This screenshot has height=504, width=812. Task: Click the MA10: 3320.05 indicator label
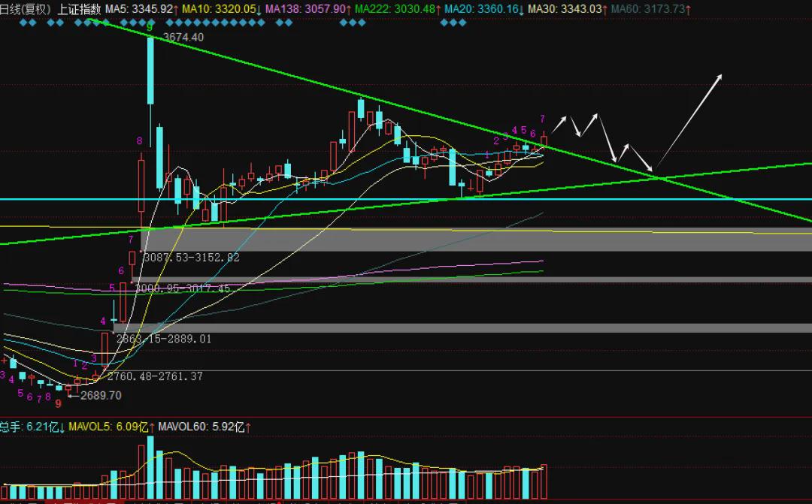222,9
